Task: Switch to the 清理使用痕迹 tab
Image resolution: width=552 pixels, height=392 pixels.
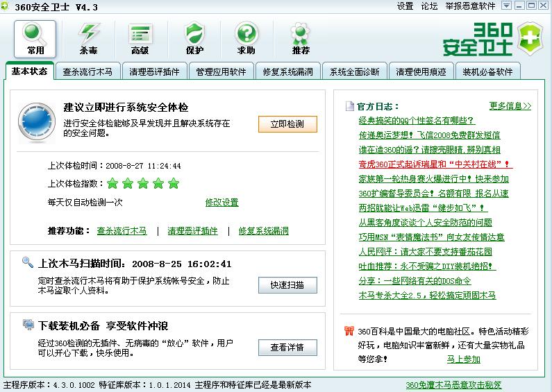Action: click(x=421, y=71)
